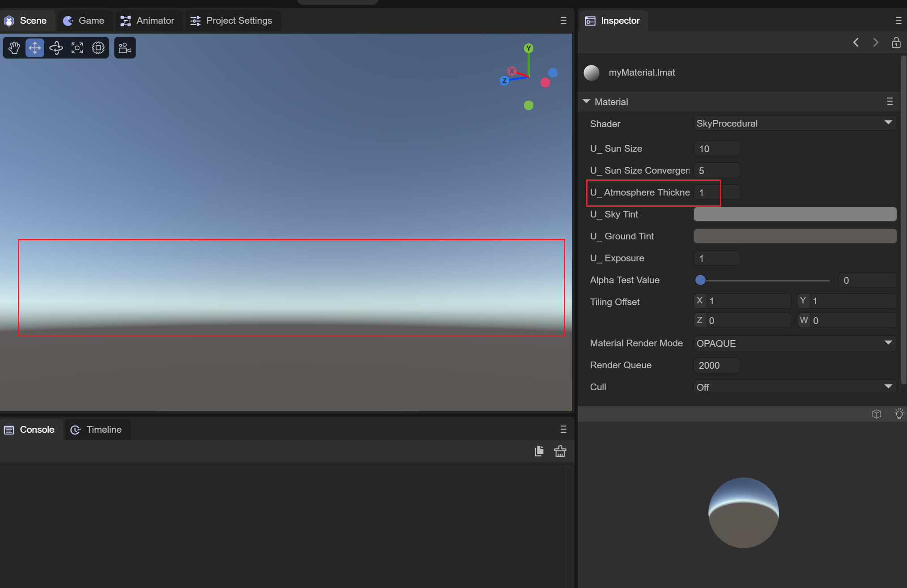
Task: Collapse the Material section
Action: 587,102
